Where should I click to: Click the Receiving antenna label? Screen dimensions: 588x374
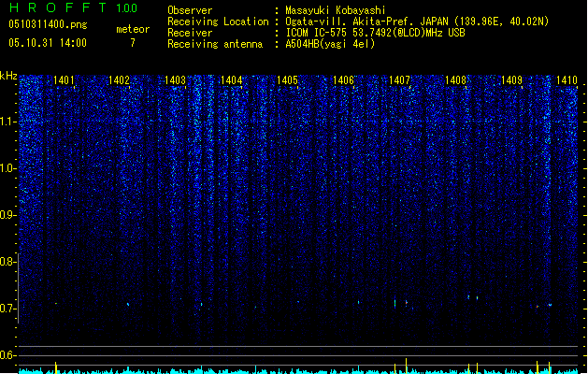click(x=215, y=44)
